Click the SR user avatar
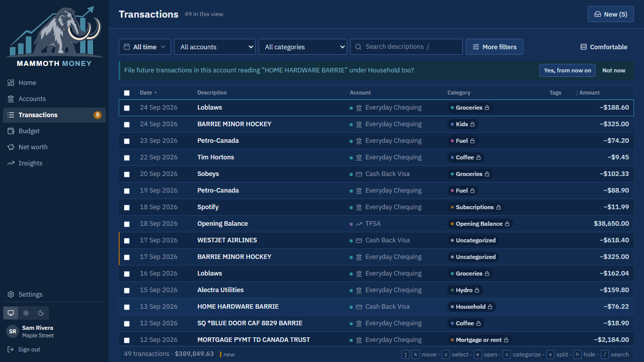The width and height of the screenshot is (644, 362). click(13, 331)
